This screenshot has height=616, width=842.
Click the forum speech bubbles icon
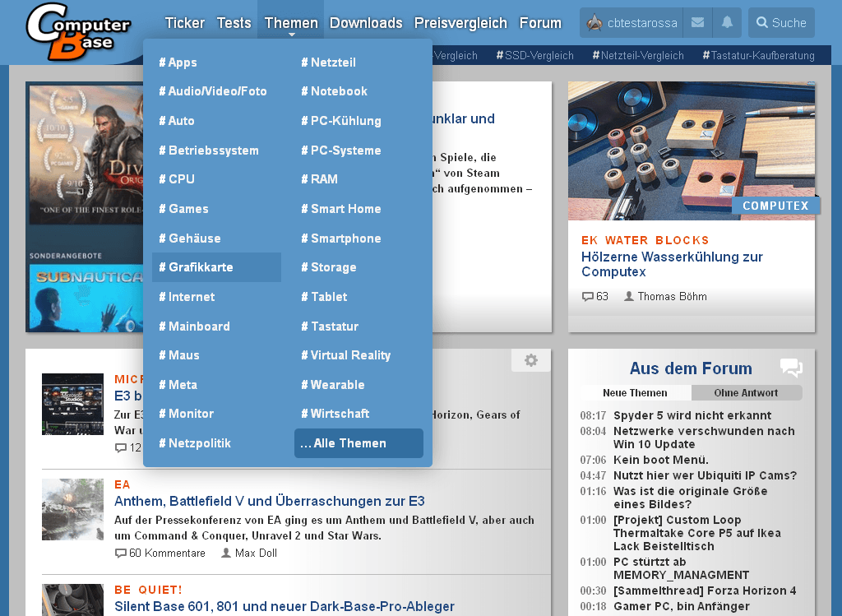[791, 368]
